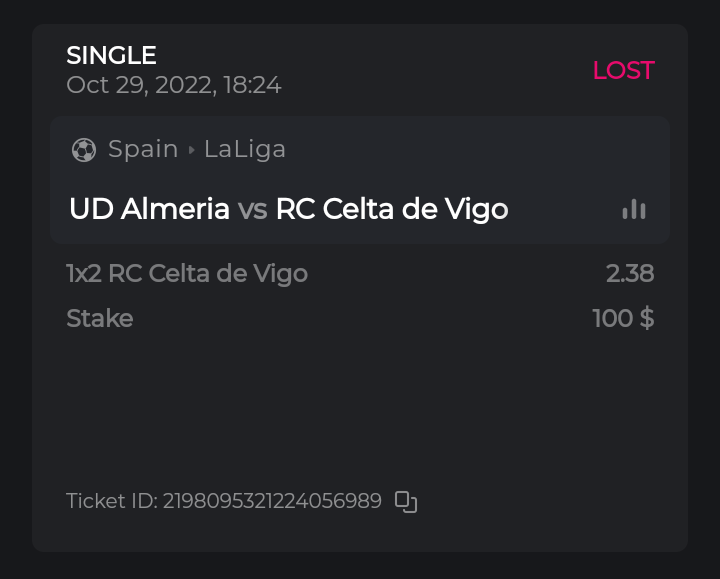Click the LOST status label

623,70
